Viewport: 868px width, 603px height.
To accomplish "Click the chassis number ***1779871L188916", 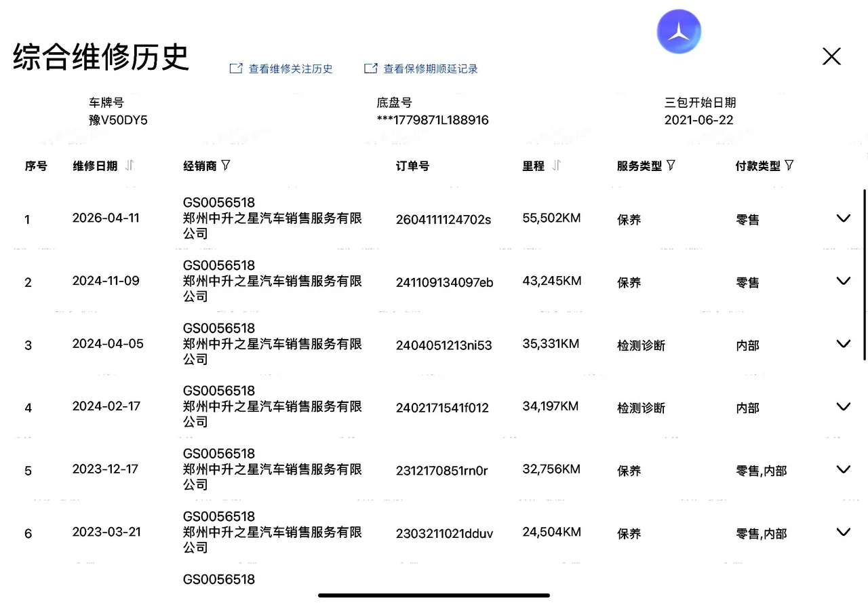I will [x=433, y=120].
